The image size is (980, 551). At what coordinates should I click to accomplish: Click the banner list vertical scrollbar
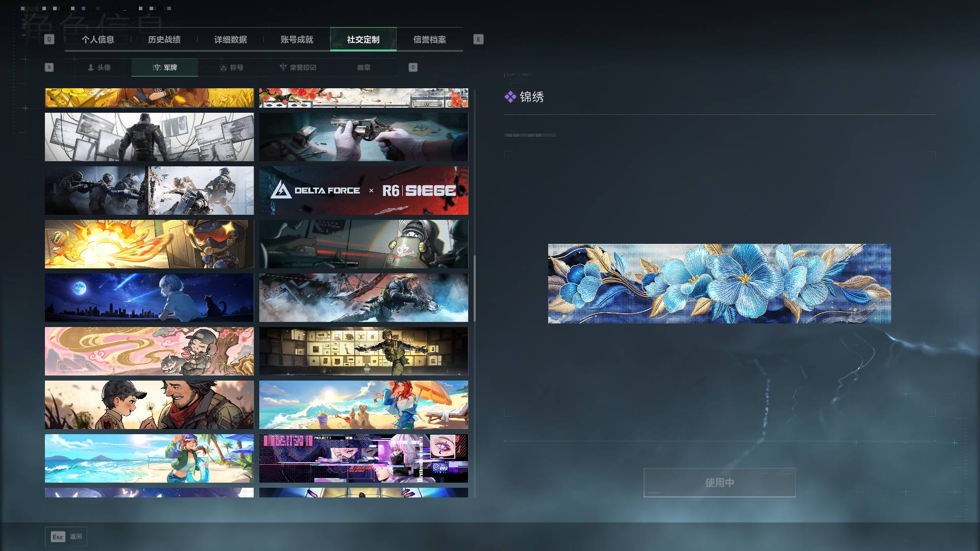[x=475, y=288]
